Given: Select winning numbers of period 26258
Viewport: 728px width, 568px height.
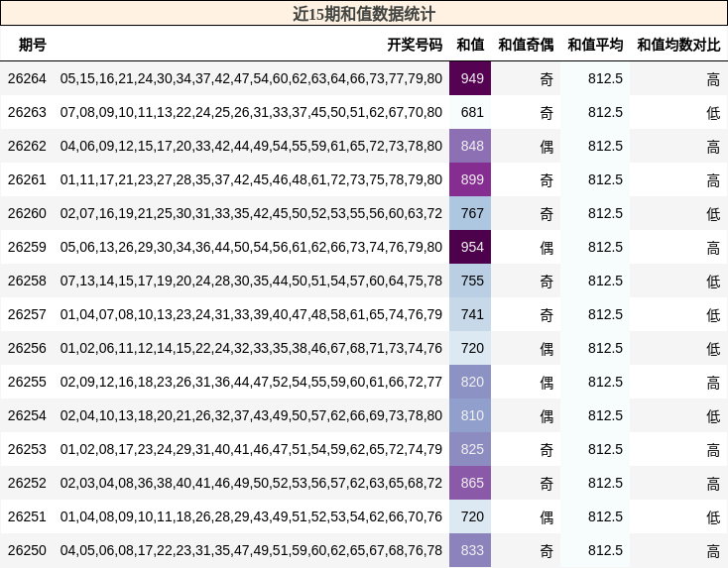Looking at the screenshot, I should pos(251,281).
